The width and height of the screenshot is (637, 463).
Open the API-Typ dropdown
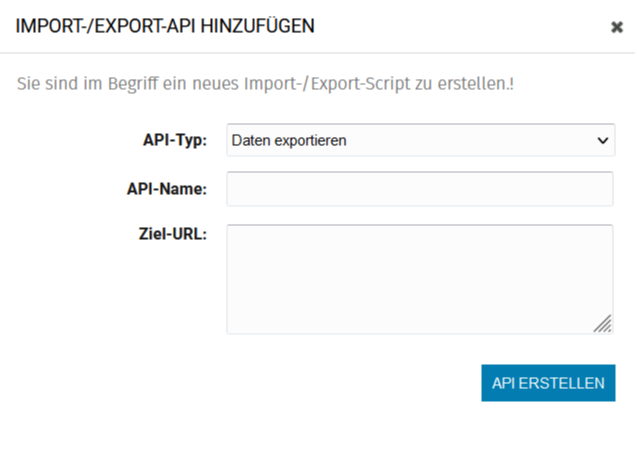click(x=420, y=141)
